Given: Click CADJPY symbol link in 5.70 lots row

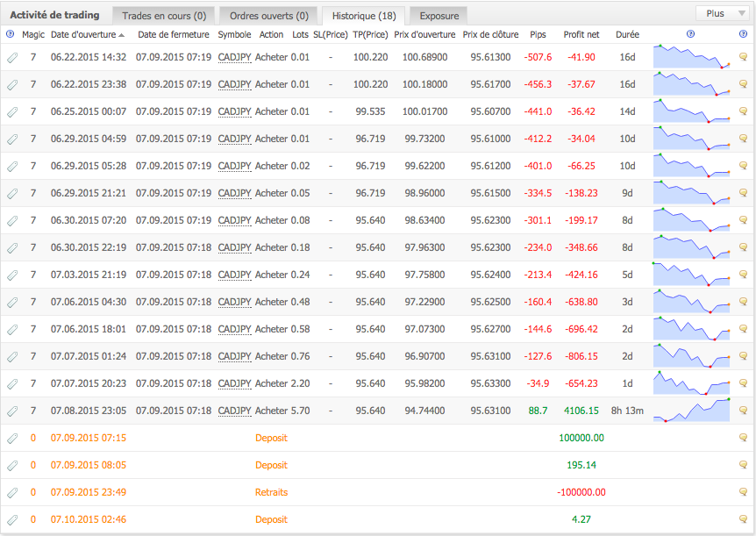Looking at the screenshot, I should pos(234,411).
